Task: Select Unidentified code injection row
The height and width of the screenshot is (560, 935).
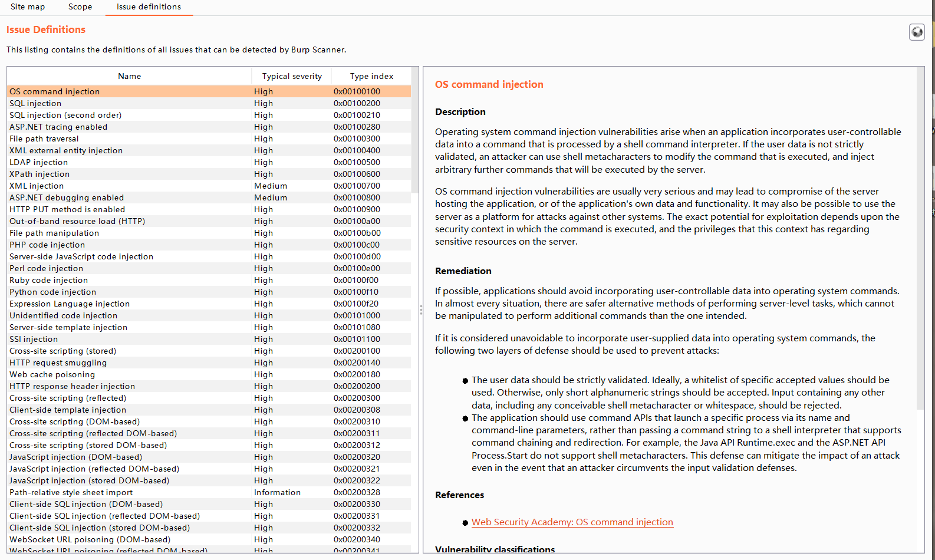Action: [x=209, y=315]
